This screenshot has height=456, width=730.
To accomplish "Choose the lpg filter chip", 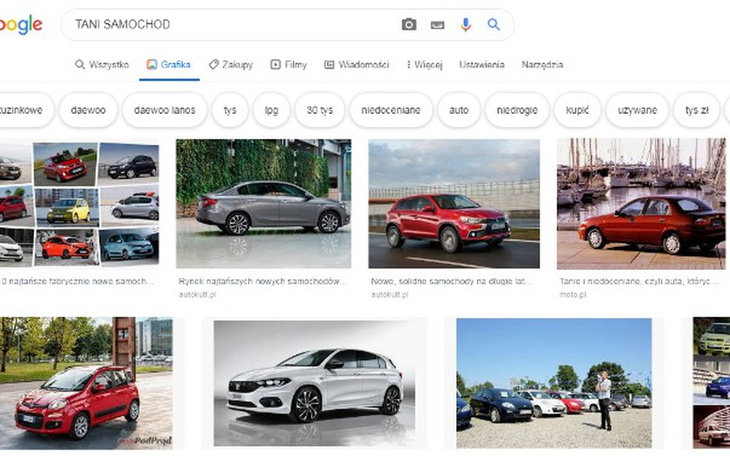I will 271,110.
